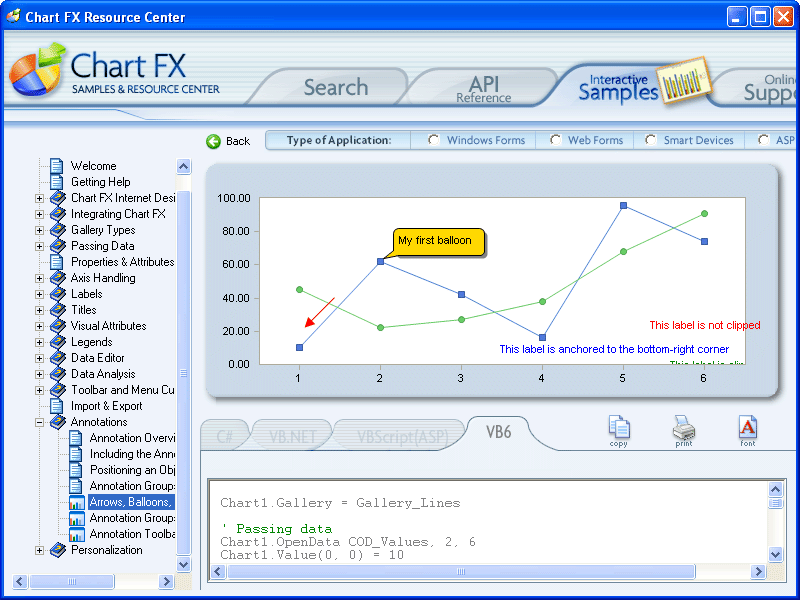Select the Smart Devices radio button

649,140
